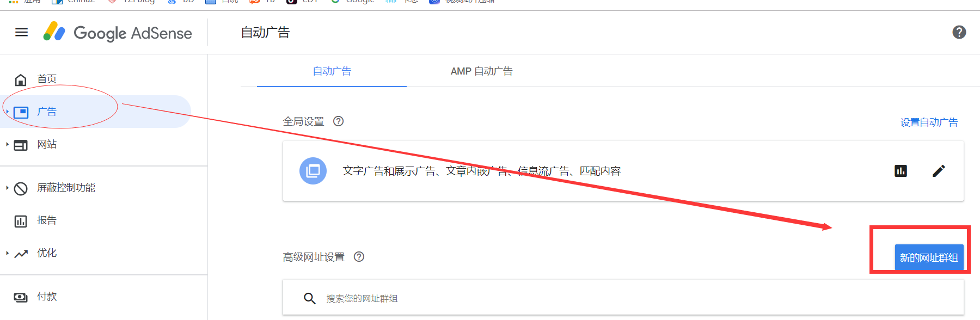Open the bar chart icon on global settings card
Viewport: 980px width, 320px height.
point(901,171)
